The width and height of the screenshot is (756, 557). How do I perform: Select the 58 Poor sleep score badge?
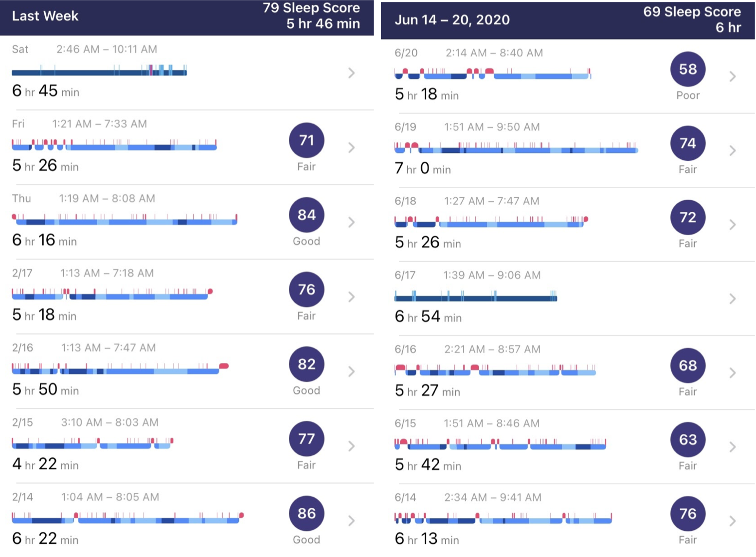[x=688, y=69]
